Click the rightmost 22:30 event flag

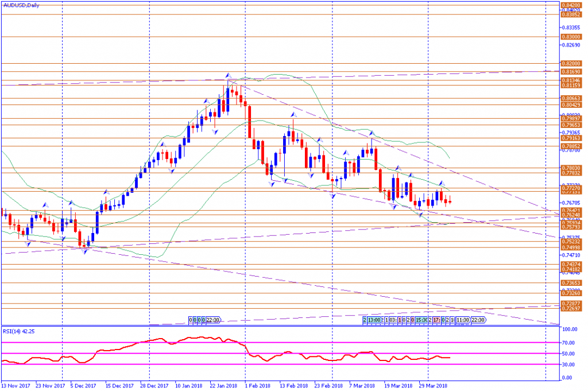[478, 320]
